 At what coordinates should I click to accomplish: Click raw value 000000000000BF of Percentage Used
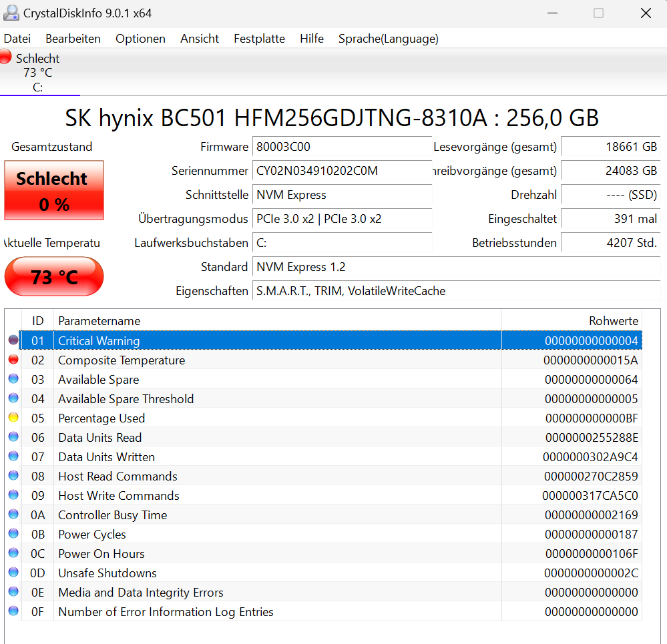tap(592, 418)
